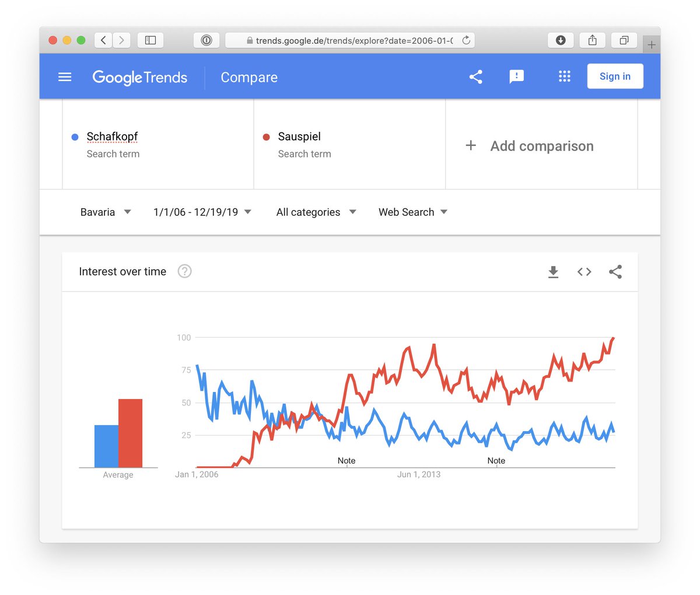Share the Interest over time chart
The width and height of the screenshot is (700, 595).
615,272
